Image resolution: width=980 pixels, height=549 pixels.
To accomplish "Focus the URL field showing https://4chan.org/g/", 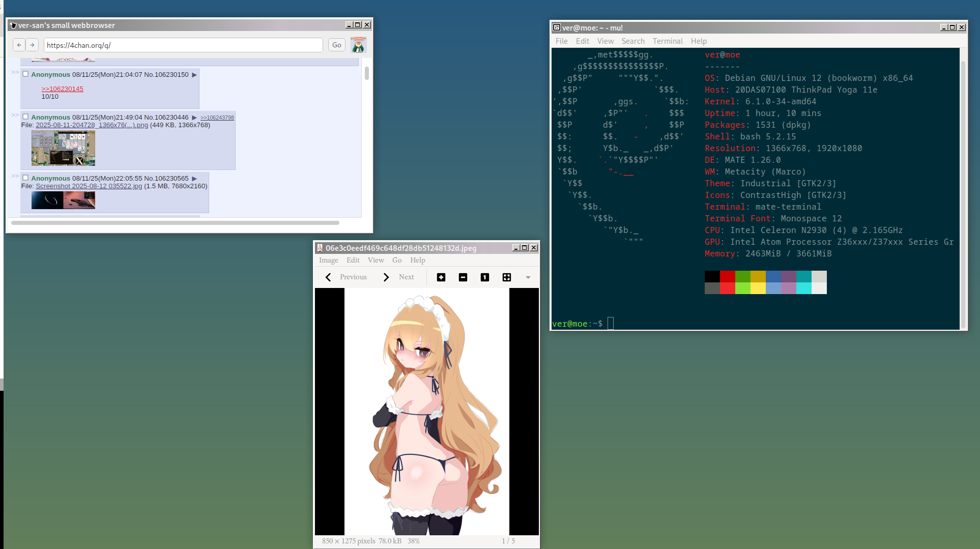I will click(183, 45).
